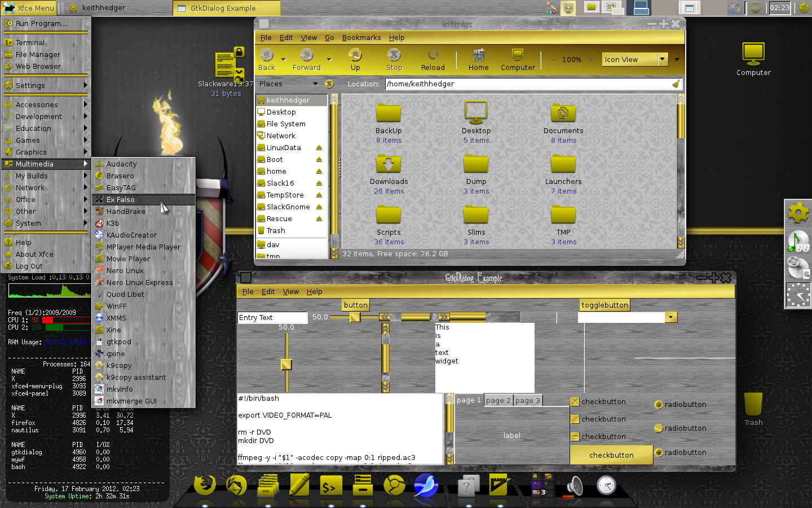
Task: Select the topmost radiobutton
Action: coord(658,404)
